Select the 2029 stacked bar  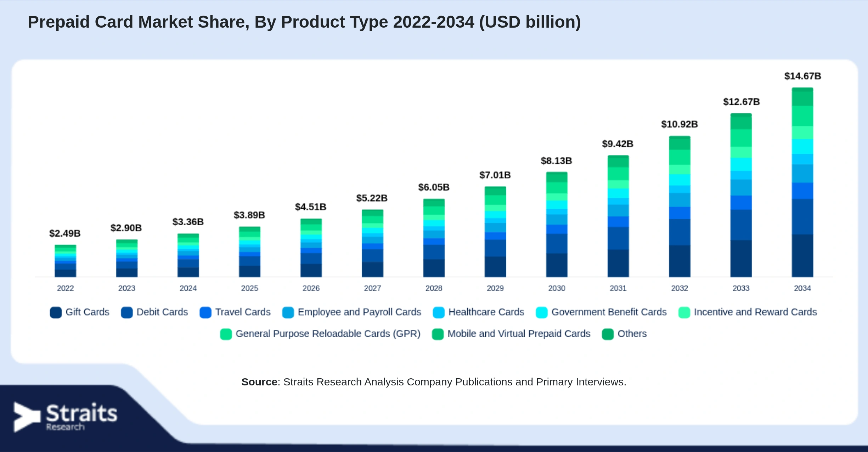495,232
